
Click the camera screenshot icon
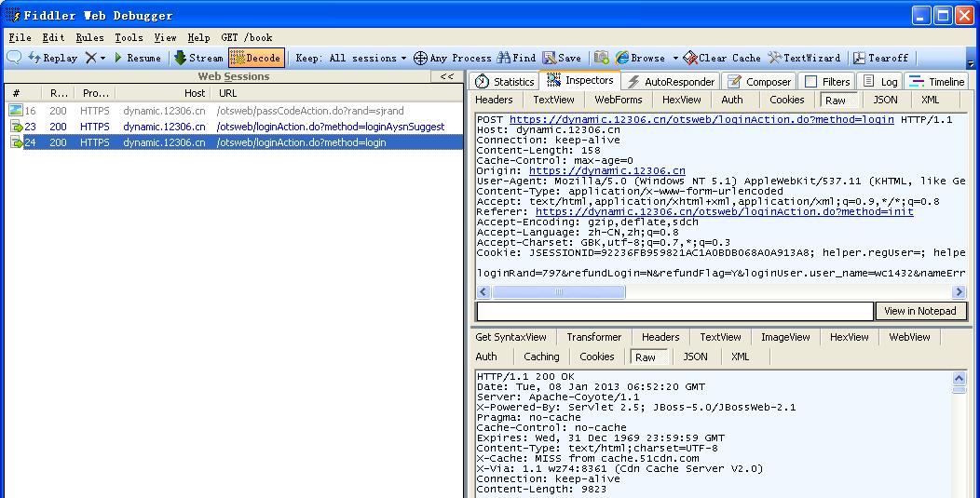pos(601,58)
